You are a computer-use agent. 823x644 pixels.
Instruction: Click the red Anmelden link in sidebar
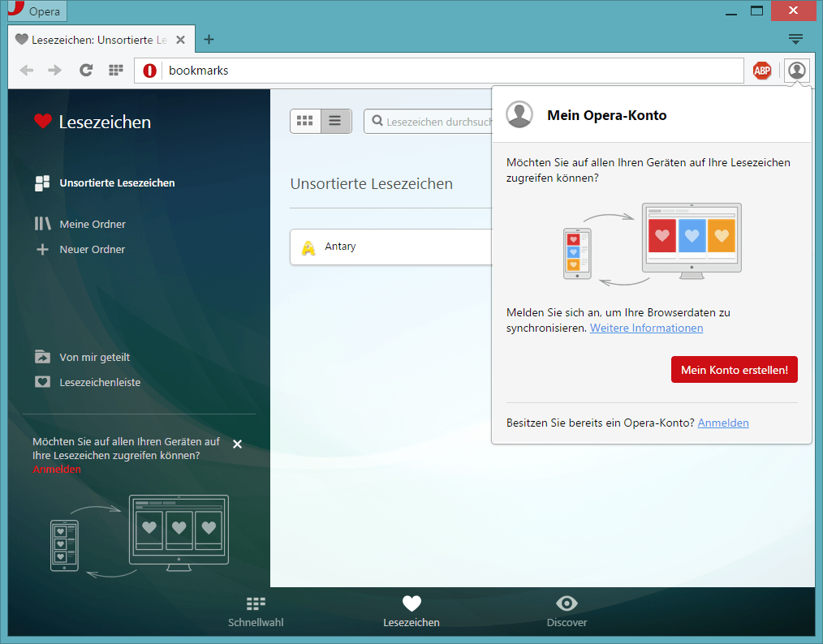coord(57,470)
